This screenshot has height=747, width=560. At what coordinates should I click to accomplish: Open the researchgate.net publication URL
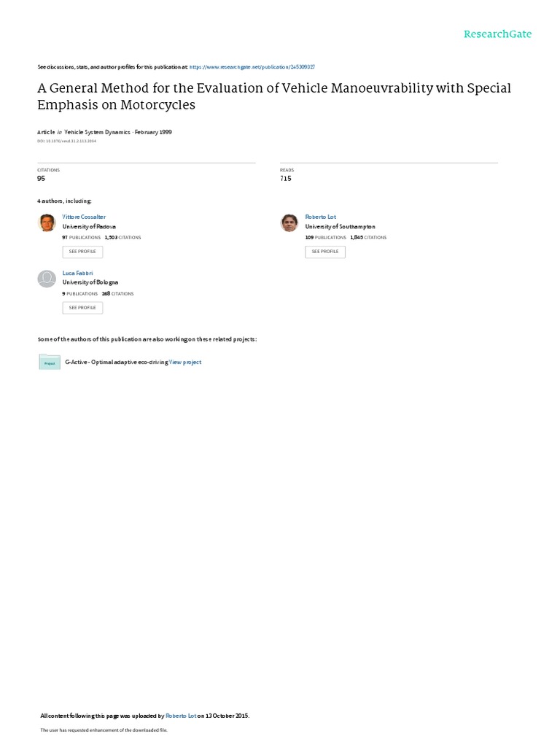click(x=252, y=67)
